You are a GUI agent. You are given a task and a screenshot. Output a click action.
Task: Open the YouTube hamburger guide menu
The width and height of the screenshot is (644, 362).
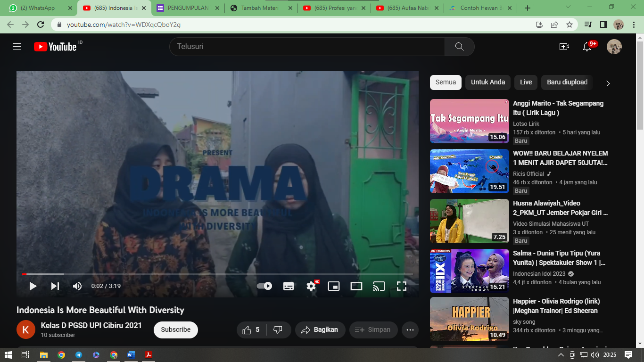(17, 47)
